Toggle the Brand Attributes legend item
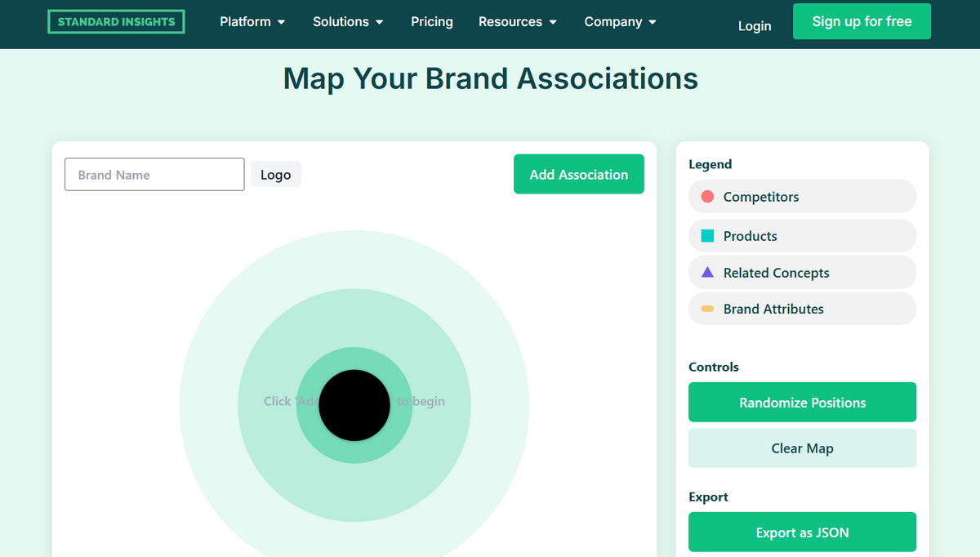The width and height of the screenshot is (980, 557). (x=802, y=309)
